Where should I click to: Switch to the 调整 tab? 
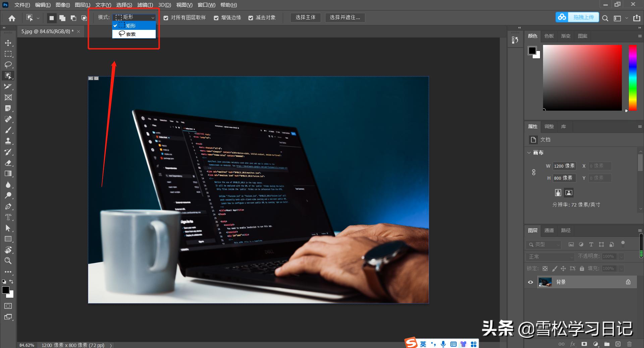tap(549, 126)
